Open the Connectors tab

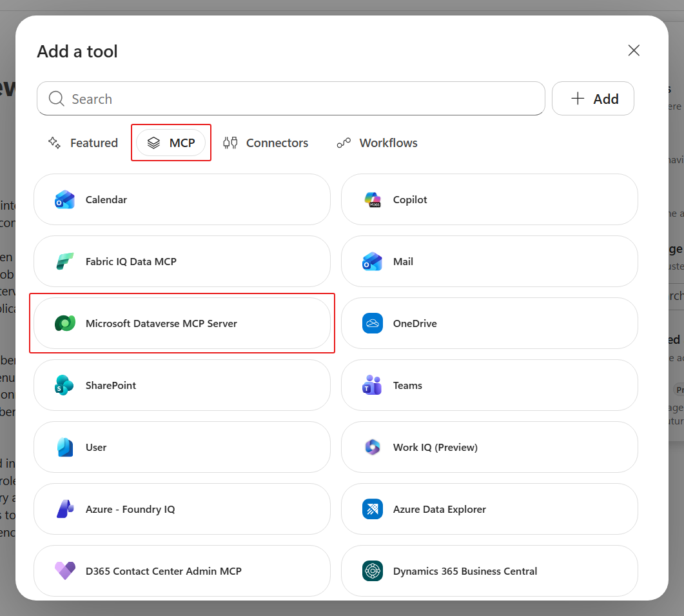[266, 143]
